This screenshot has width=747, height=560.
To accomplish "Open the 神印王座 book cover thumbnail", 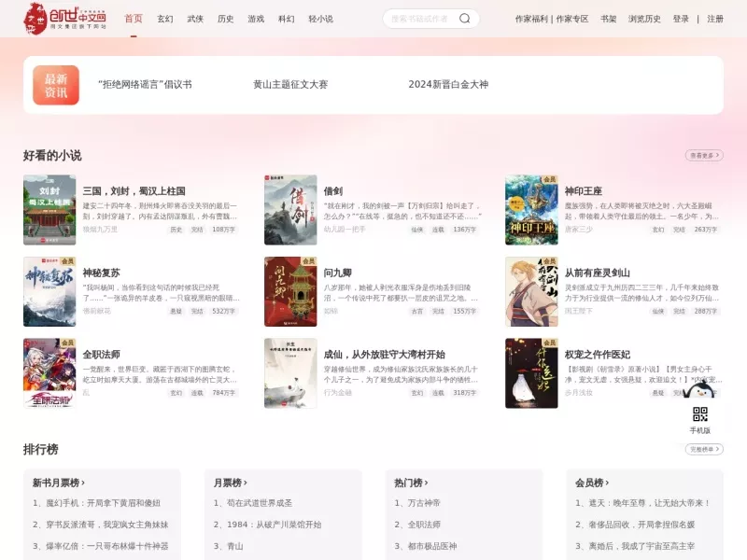I will pyautogui.click(x=531, y=209).
